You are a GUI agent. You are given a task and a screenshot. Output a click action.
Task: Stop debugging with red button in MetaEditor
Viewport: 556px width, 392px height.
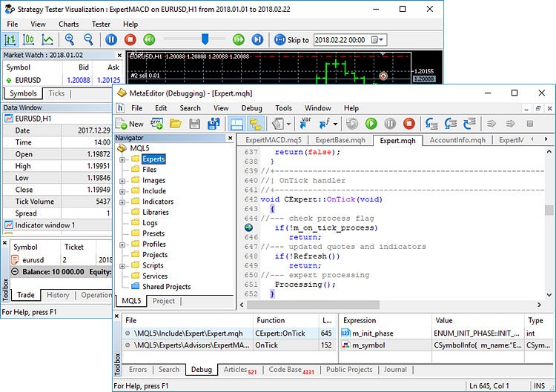(408, 124)
